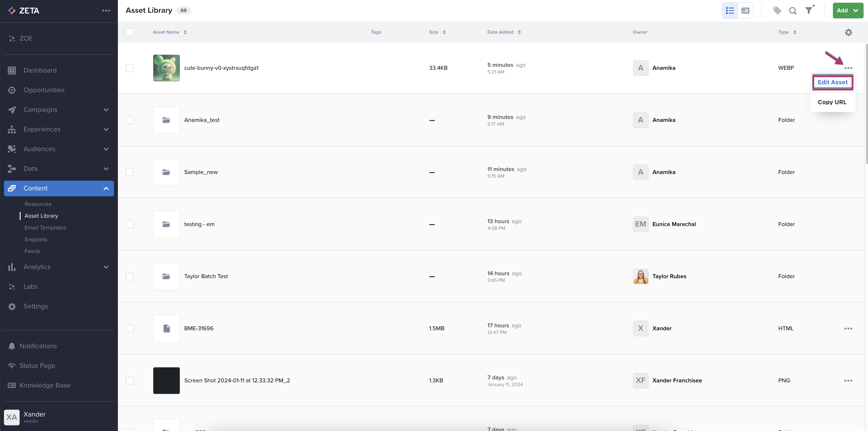Click the tag icon in toolbar
The width and height of the screenshot is (868, 431).
pos(777,11)
